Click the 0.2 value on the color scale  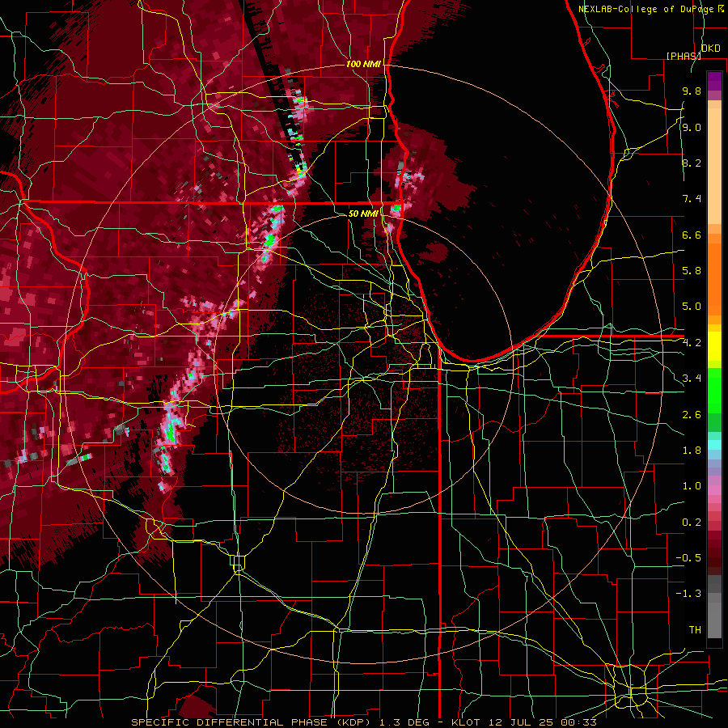click(692, 523)
